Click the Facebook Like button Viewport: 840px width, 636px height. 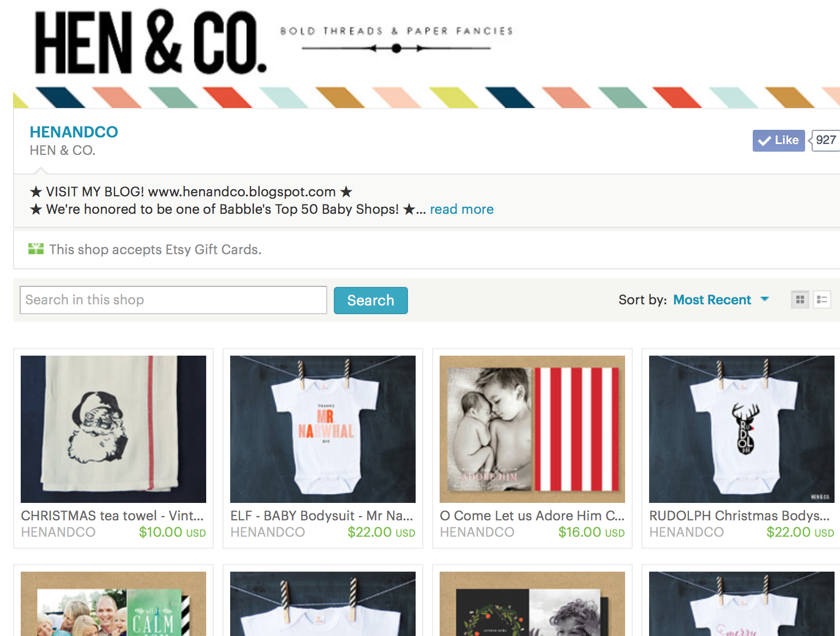(778, 141)
